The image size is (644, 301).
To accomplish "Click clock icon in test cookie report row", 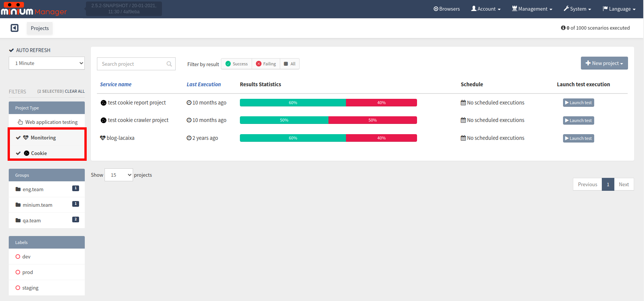I will [x=189, y=103].
